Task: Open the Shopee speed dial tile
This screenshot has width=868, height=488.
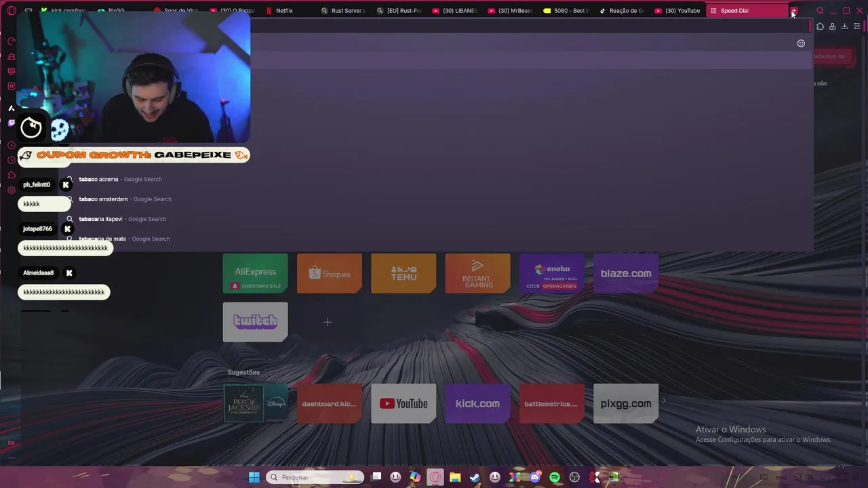Action: click(x=330, y=273)
